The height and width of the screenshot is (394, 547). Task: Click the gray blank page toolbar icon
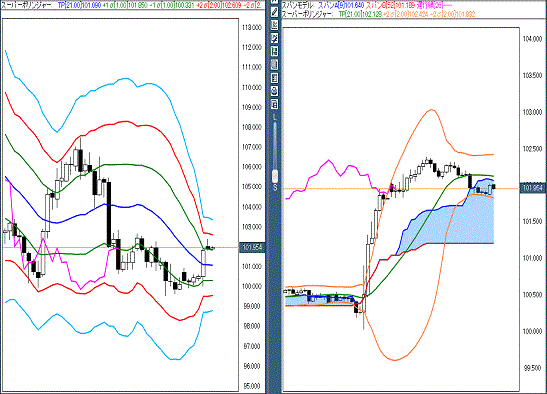click(x=275, y=65)
